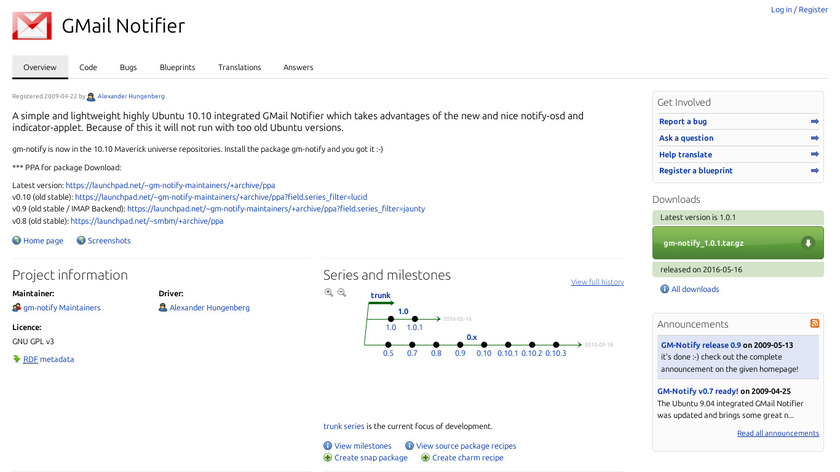Open the trunk series link

[x=343, y=426]
